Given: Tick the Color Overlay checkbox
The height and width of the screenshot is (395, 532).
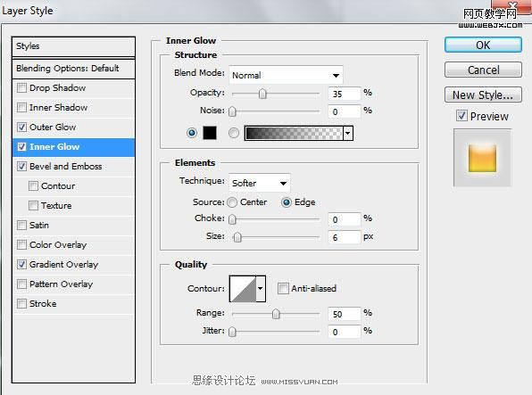Looking at the screenshot, I should [21, 245].
